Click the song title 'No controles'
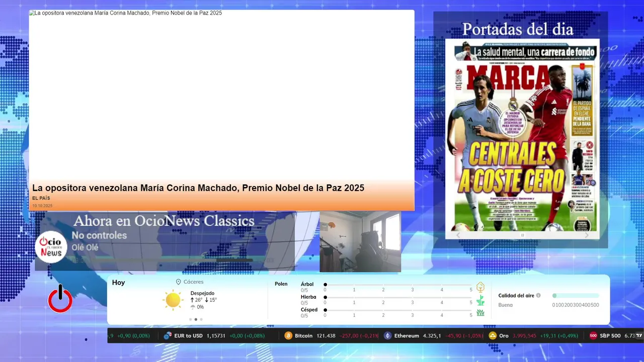 (x=99, y=235)
